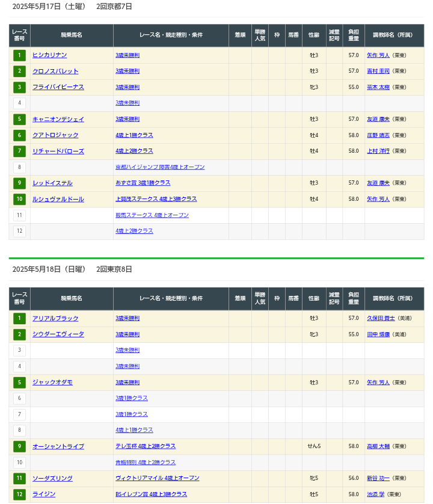Open trainer 上村 洋行 link
433x504 pixels.
click(x=378, y=151)
